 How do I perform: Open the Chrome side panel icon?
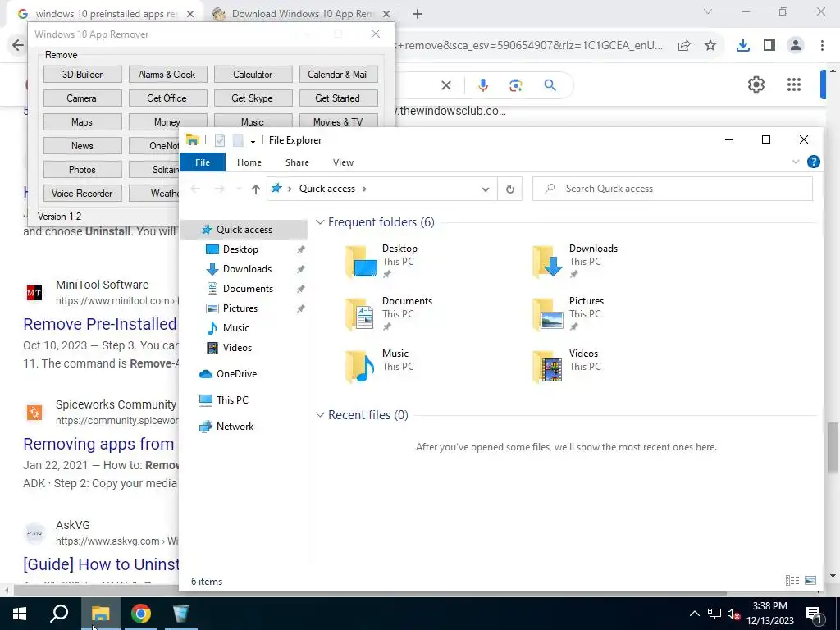click(769, 46)
